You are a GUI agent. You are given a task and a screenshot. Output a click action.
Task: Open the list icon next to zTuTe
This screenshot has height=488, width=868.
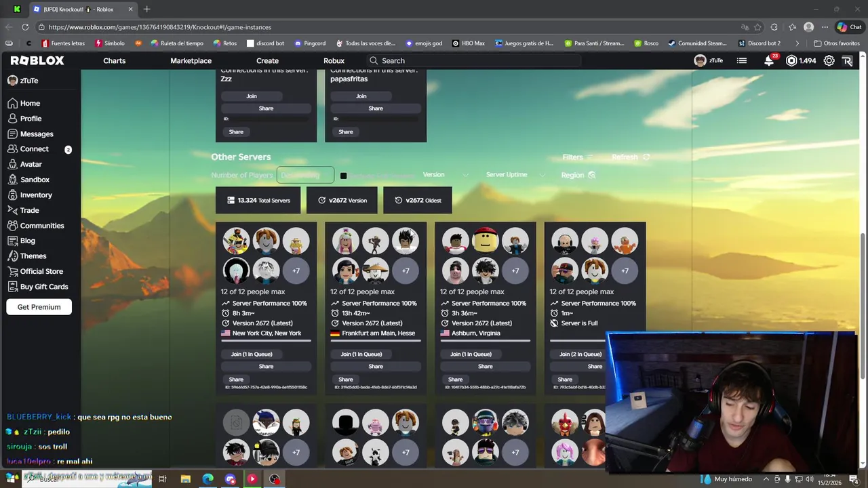click(x=742, y=60)
